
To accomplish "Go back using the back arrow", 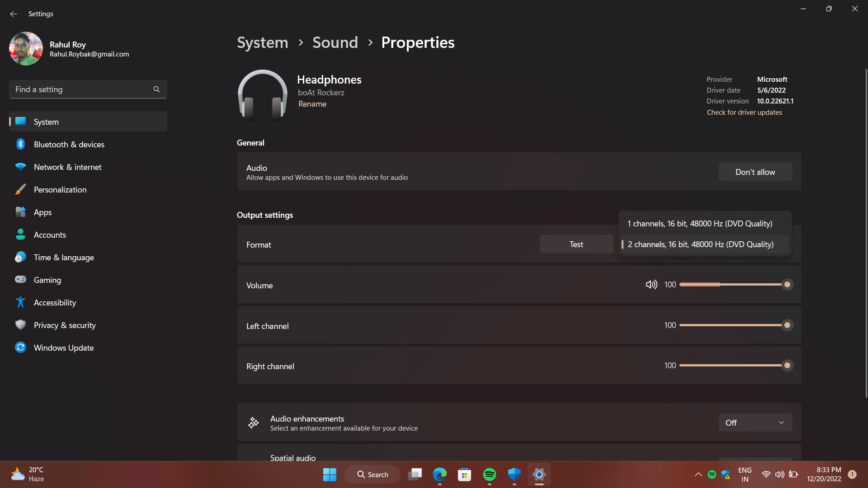I will tap(13, 14).
